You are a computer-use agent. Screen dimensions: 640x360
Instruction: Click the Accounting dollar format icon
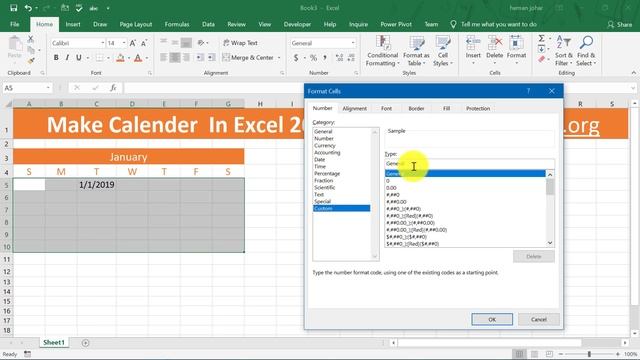point(296,58)
